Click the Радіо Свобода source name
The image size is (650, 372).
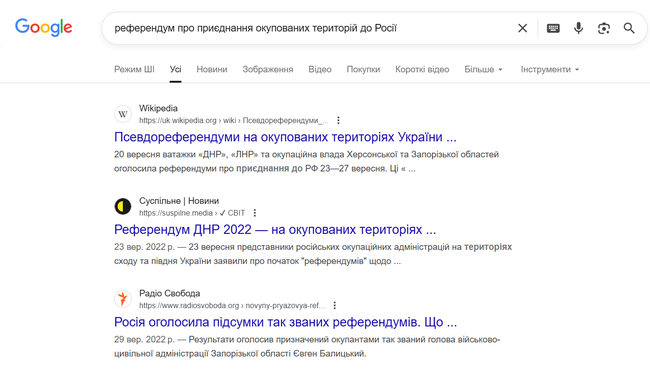(170, 293)
